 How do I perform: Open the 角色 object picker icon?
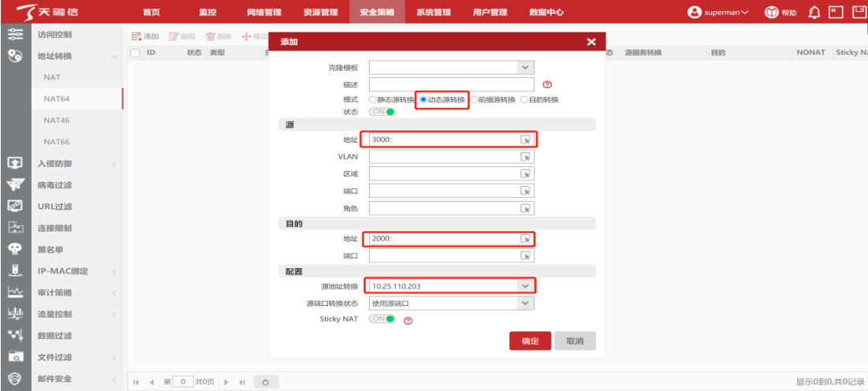pyautogui.click(x=525, y=208)
